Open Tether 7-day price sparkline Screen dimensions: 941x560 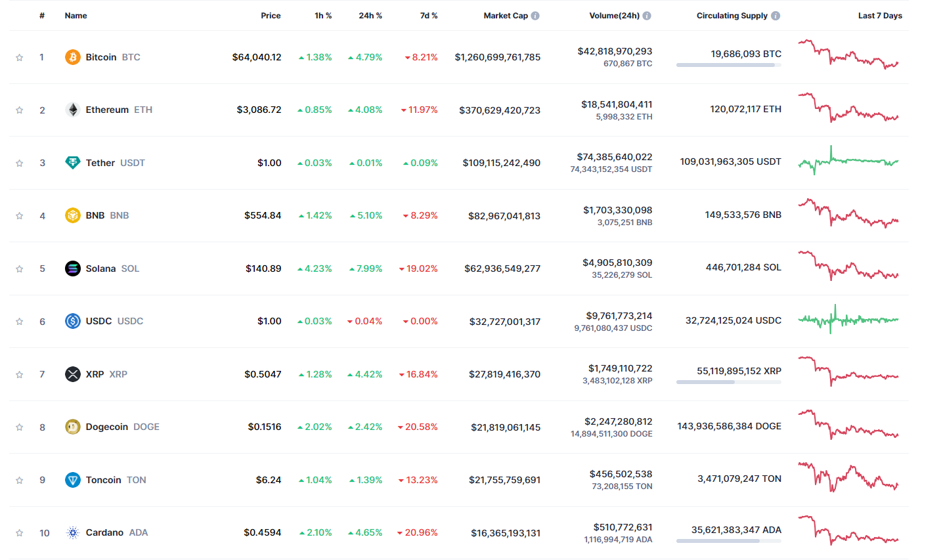point(848,161)
